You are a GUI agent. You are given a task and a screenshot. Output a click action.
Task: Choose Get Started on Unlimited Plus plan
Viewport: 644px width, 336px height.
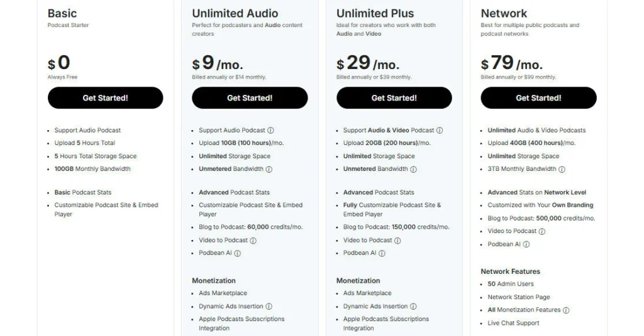(394, 98)
